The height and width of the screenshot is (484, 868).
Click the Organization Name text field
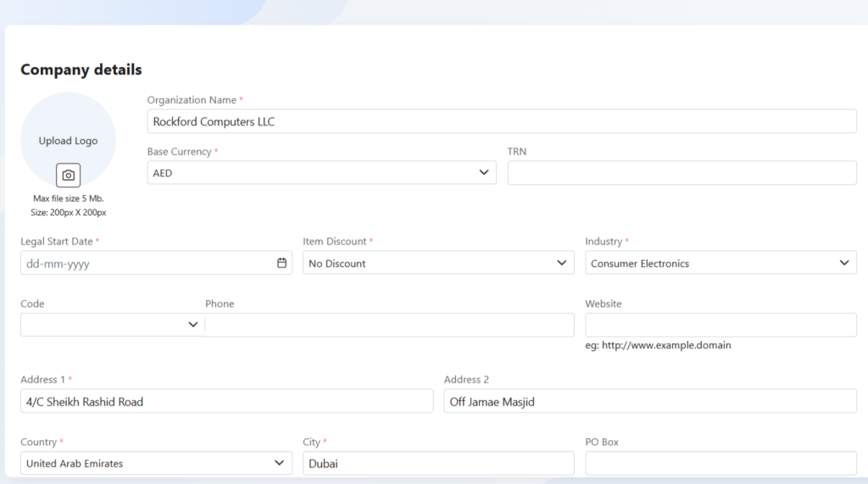[x=502, y=121]
